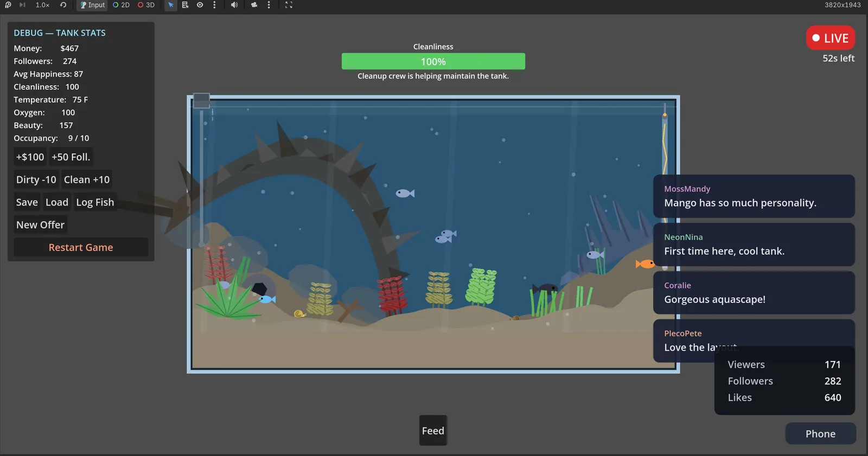Image resolution: width=868 pixels, height=456 pixels.
Task: Click the 1.0x game speed control
Action: (x=42, y=5)
